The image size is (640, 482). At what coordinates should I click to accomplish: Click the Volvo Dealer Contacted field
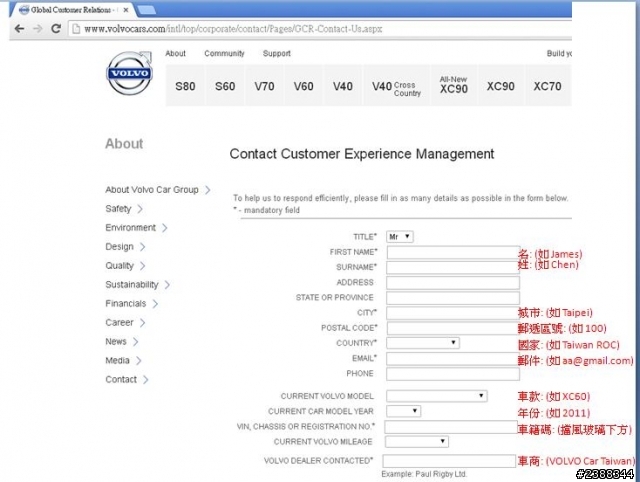click(449, 461)
